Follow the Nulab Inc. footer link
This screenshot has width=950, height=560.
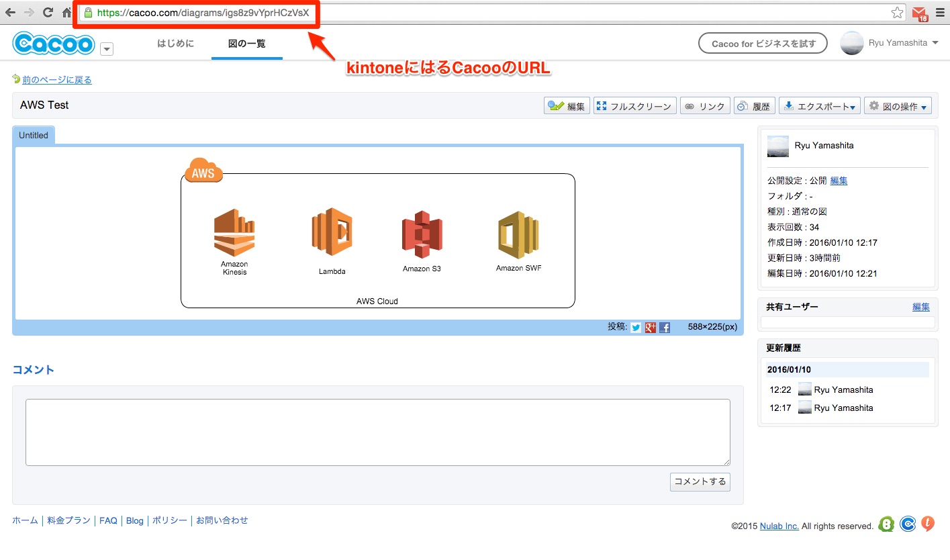779,526
